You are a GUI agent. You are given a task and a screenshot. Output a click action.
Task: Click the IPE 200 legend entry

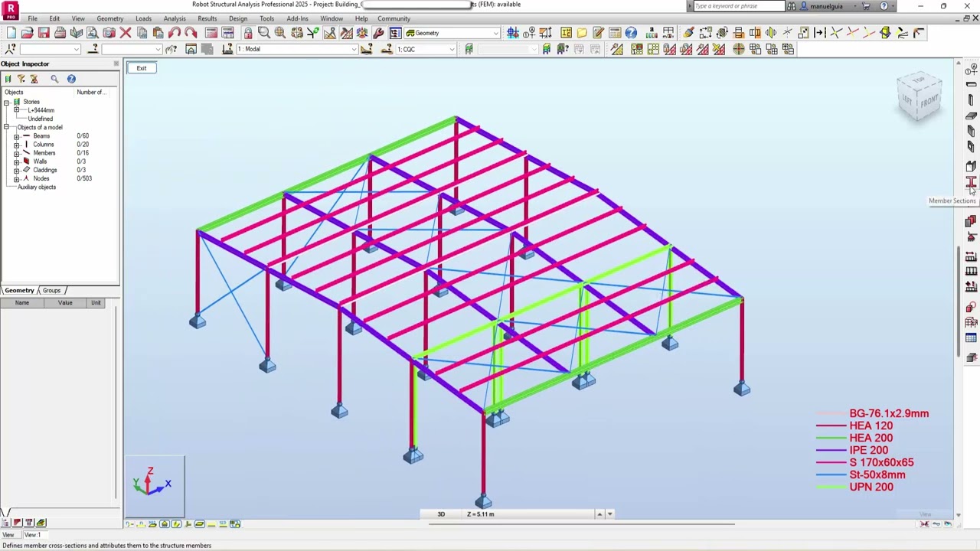click(x=868, y=450)
